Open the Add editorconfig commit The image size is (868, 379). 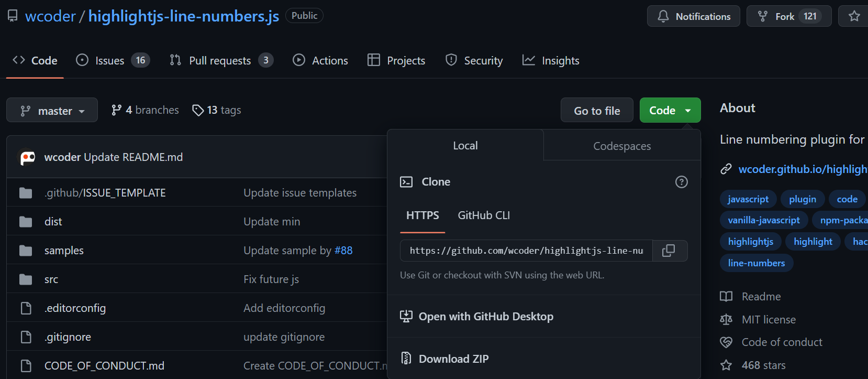[x=284, y=308]
